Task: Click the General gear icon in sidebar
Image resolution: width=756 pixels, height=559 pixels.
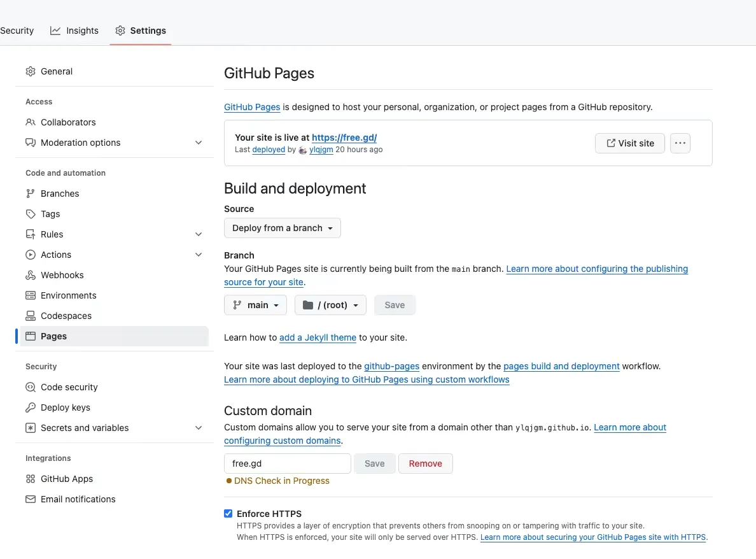Action: (31, 71)
